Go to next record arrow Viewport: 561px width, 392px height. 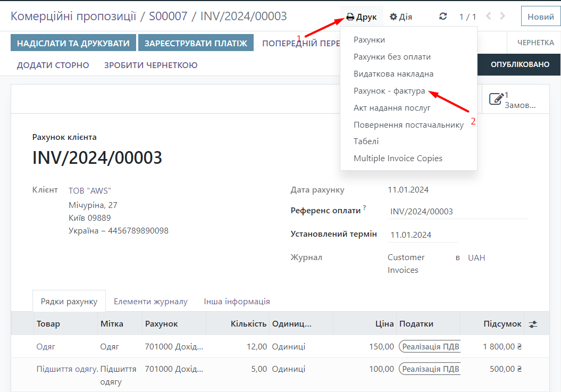[503, 16]
